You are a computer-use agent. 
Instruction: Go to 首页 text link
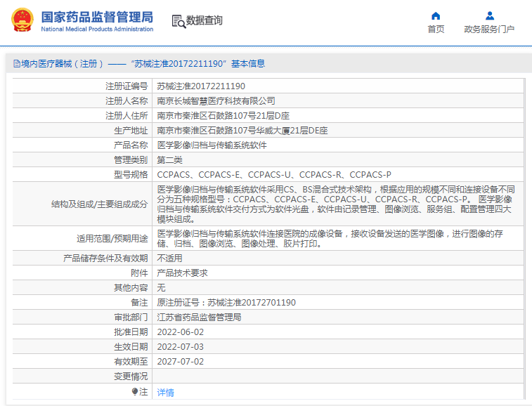click(x=436, y=30)
